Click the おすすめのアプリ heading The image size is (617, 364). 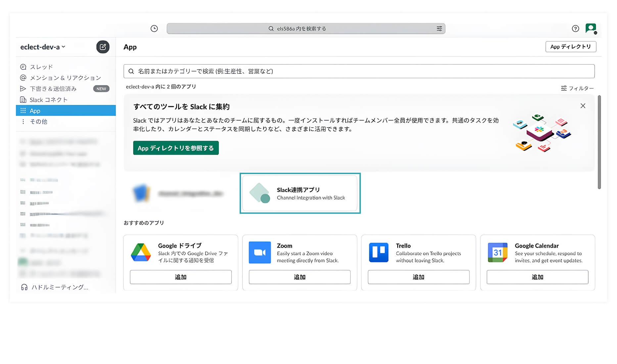point(144,223)
